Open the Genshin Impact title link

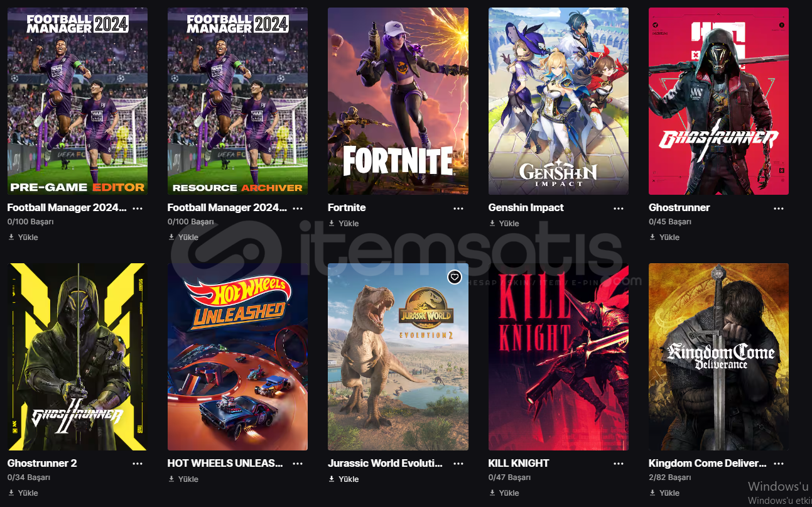tap(526, 207)
